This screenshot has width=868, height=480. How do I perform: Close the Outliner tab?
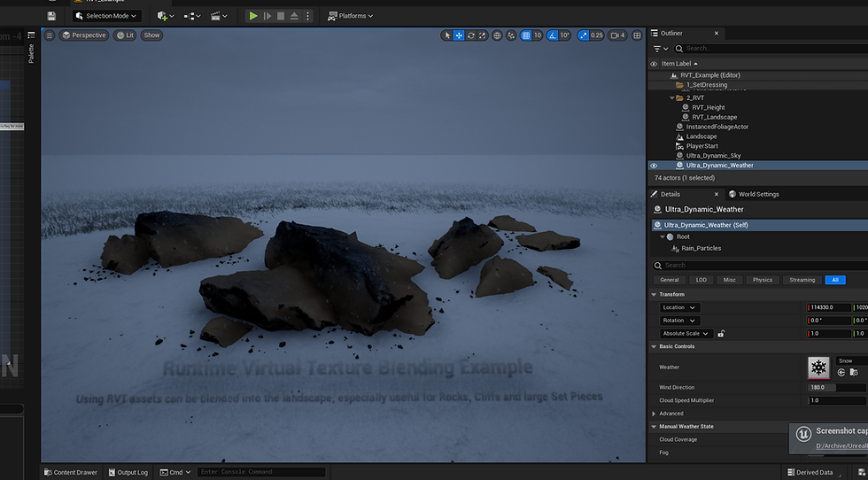click(x=716, y=34)
